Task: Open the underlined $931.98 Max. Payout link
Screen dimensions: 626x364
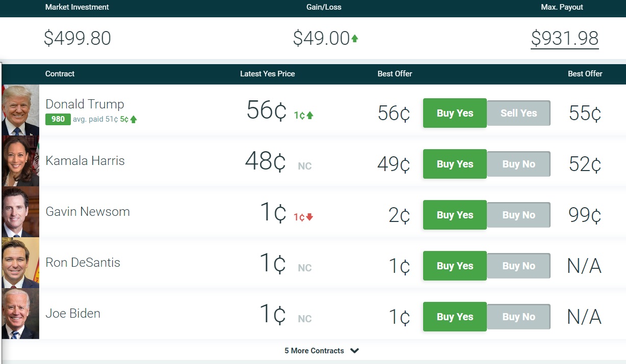Action: tap(565, 39)
